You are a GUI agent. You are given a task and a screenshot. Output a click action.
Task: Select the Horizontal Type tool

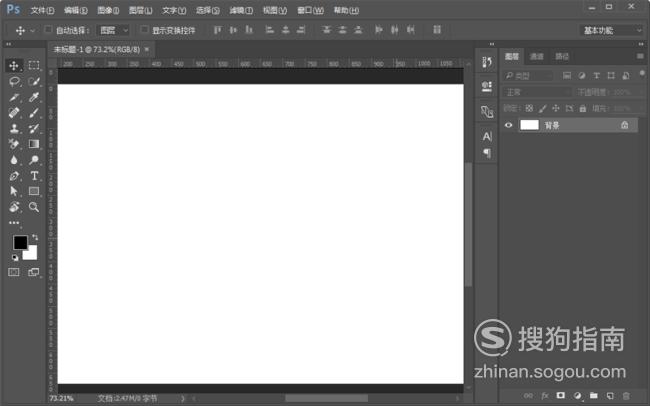point(34,175)
